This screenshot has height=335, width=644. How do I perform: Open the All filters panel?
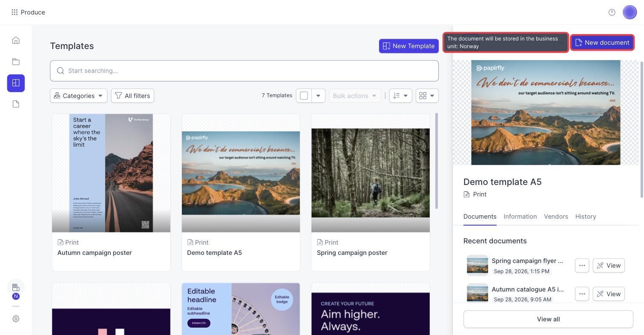tap(132, 95)
